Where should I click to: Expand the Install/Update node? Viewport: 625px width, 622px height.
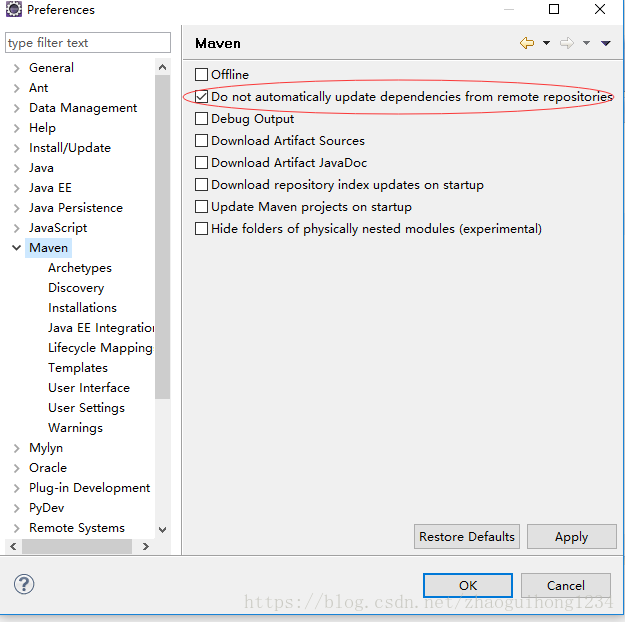(x=16, y=148)
